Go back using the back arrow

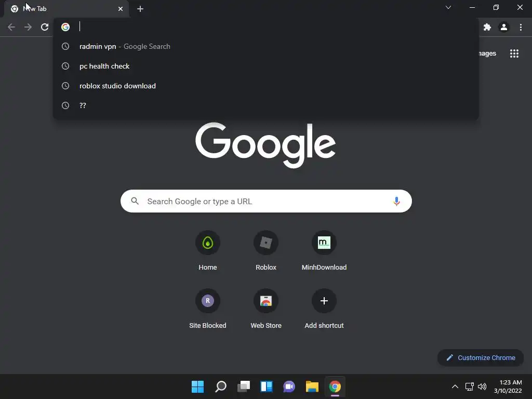click(x=11, y=27)
